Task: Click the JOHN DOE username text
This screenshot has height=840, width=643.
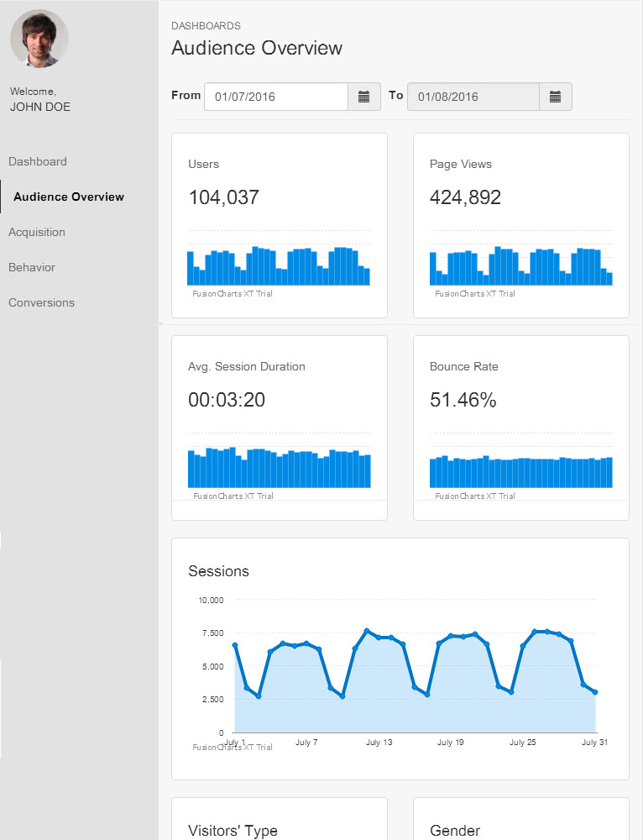Action: coord(40,107)
